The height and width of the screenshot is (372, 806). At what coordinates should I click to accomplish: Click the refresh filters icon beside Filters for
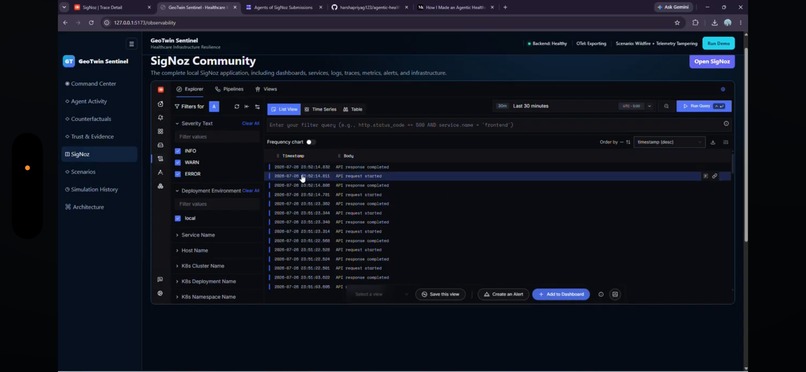[236, 107]
